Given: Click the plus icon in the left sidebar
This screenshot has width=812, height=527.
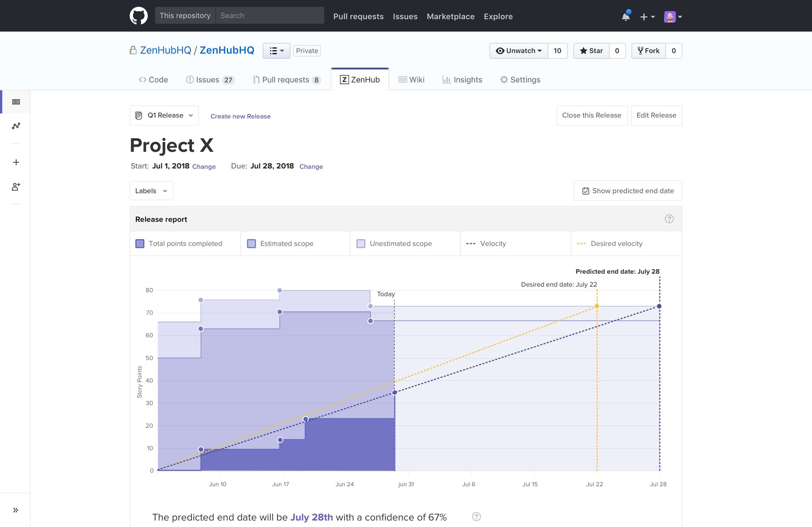Looking at the screenshot, I should (x=15, y=162).
